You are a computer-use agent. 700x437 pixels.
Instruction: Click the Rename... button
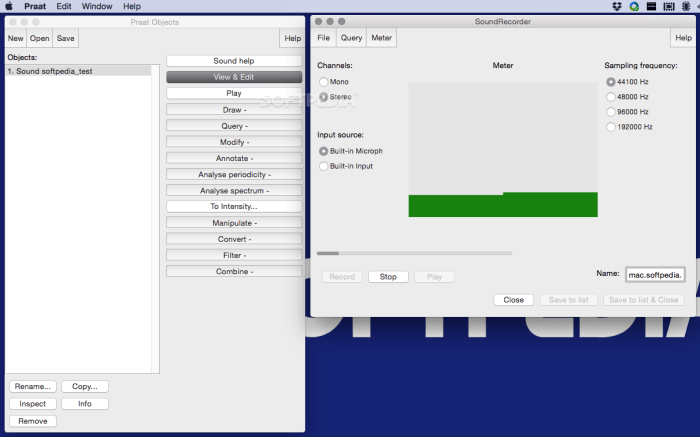click(33, 386)
